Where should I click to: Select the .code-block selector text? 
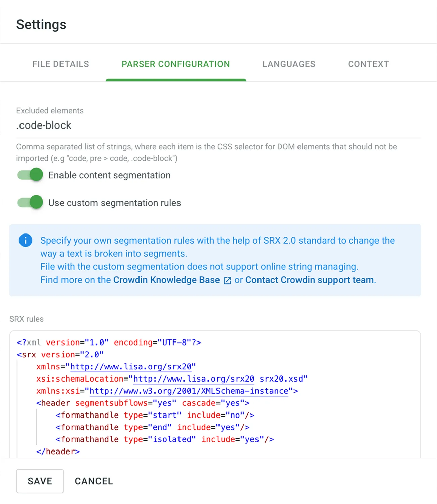pyautogui.click(x=44, y=125)
